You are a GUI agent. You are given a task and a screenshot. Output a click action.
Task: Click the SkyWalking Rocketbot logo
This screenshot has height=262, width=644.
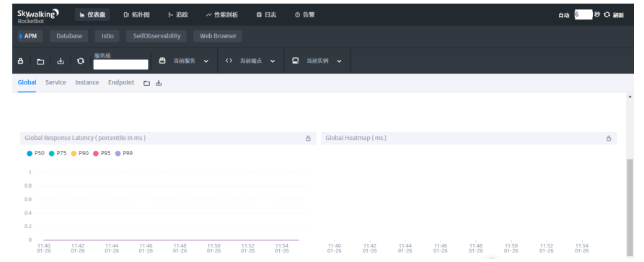[38, 16]
